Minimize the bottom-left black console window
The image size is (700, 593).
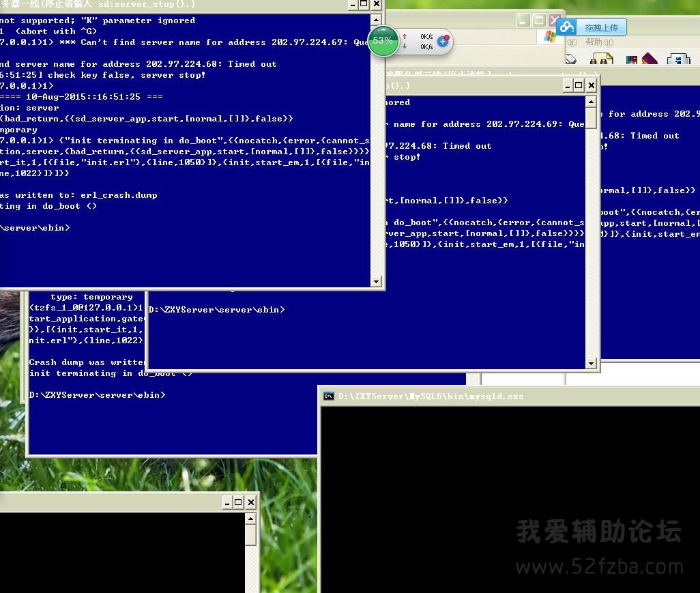(x=227, y=502)
